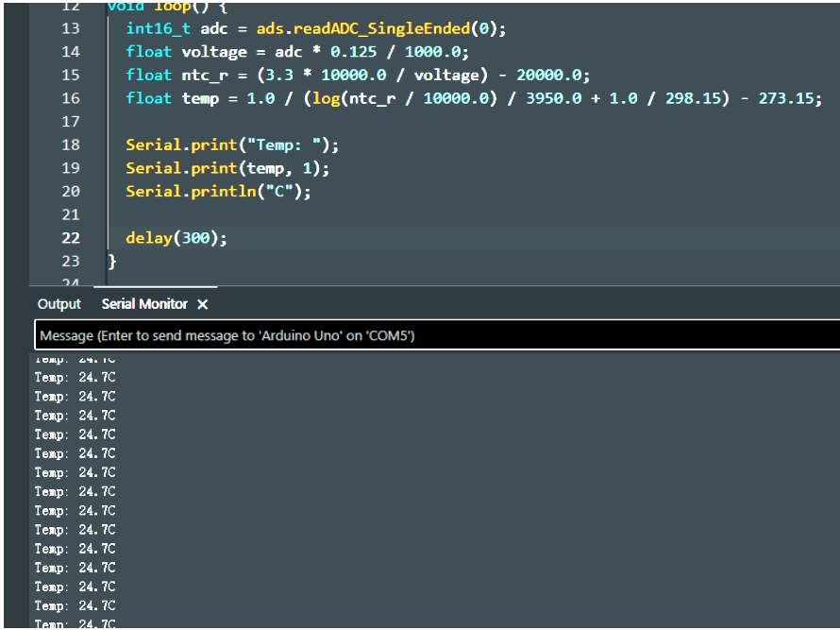Switch to the Output tab
Image resolution: width=840 pixels, height=630 pixels.
point(59,304)
